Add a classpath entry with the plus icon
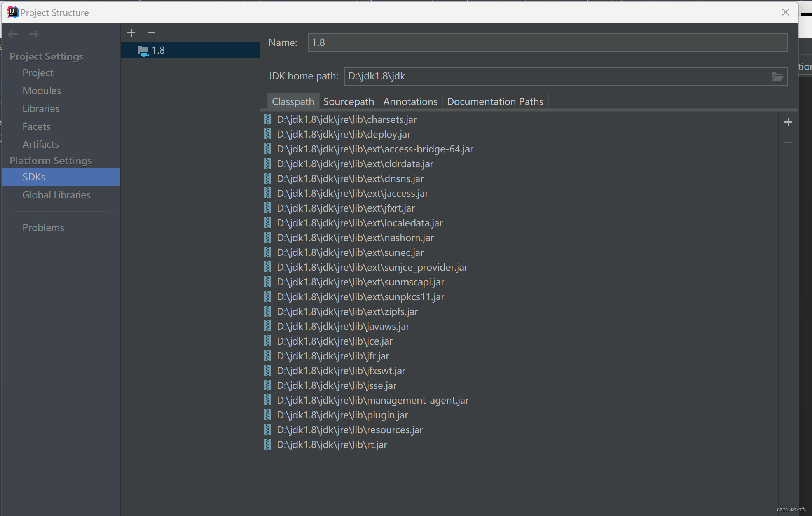This screenshot has width=812, height=516. tap(788, 122)
